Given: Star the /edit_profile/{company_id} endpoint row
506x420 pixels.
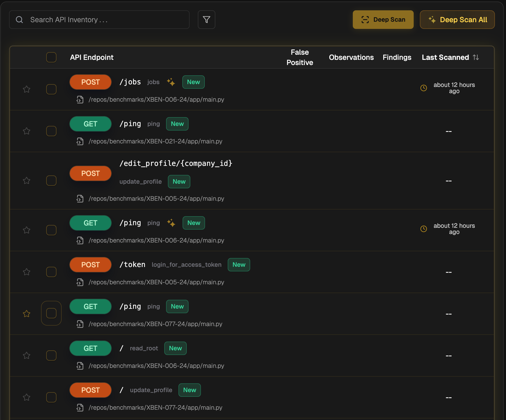Looking at the screenshot, I should pyautogui.click(x=27, y=181).
